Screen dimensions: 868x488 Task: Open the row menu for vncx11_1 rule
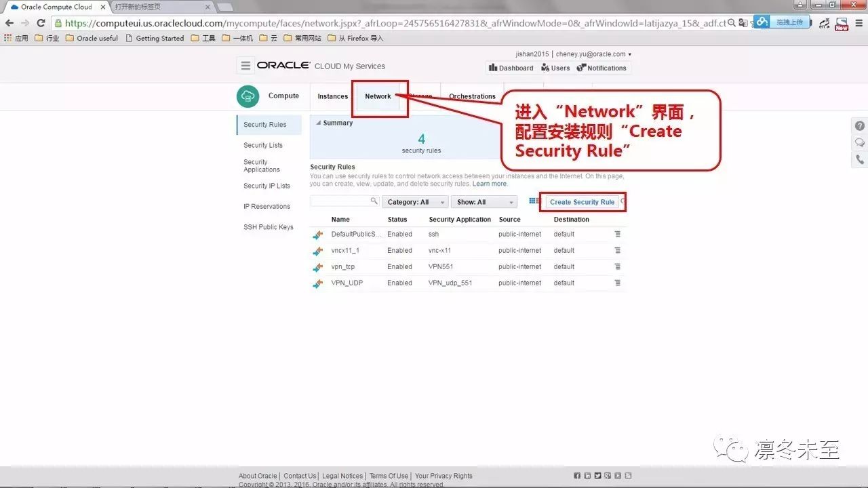(x=617, y=250)
